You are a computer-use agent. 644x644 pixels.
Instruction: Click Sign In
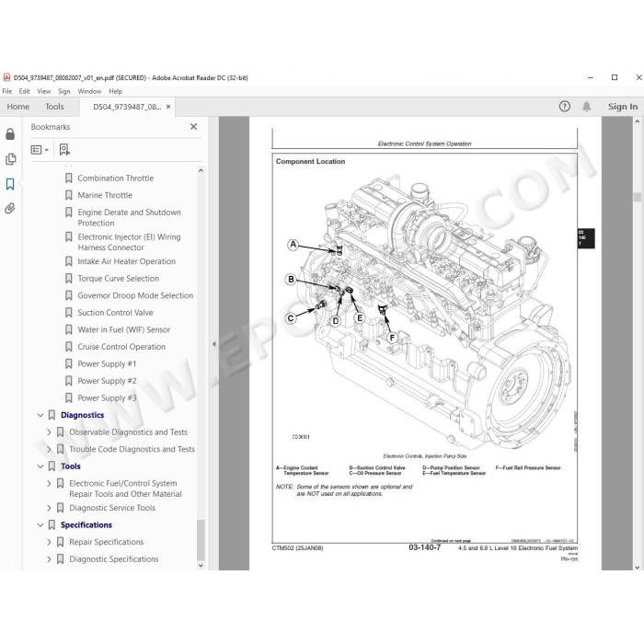623,107
